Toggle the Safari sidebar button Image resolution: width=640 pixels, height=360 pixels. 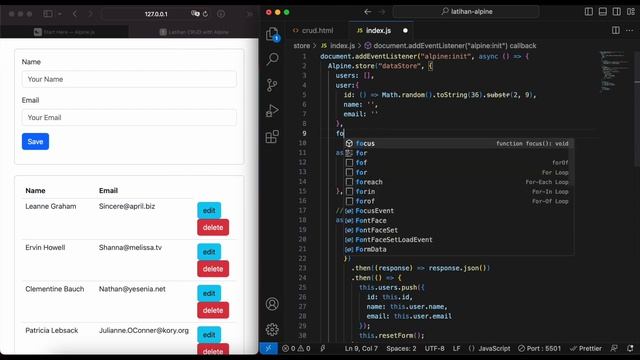pos(48,14)
